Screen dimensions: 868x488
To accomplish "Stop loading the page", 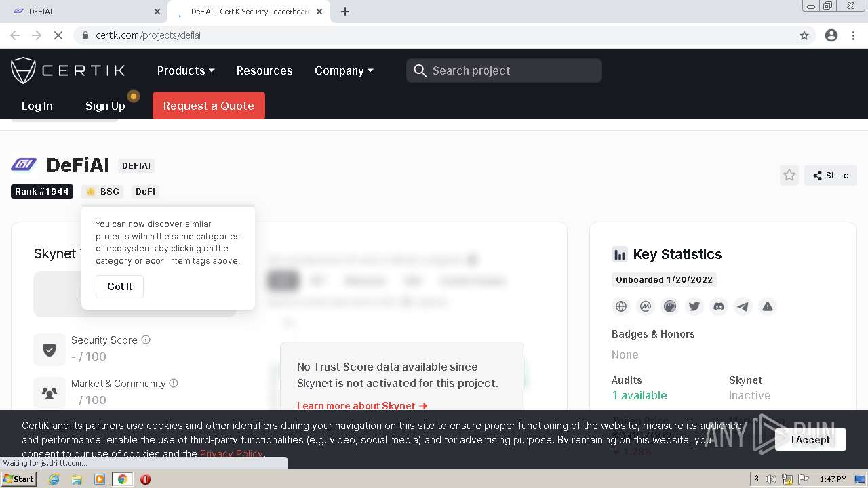I will (x=58, y=35).
